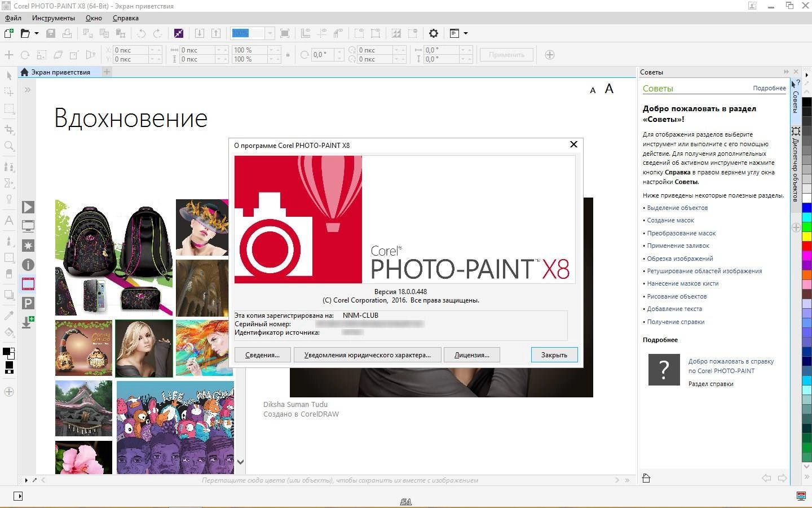Toggle the mask marquee visibility icon
812x508 pixels.
359,33
